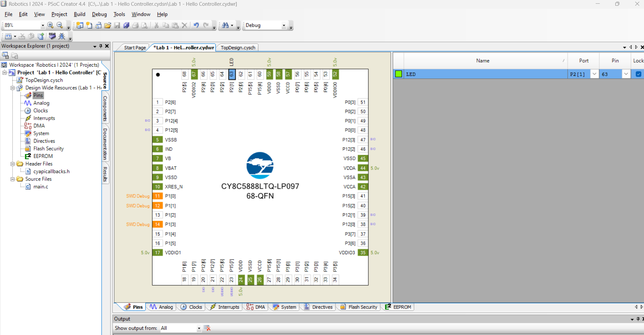This screenshot has width=644, height=335.
Task: Open the EEPROM bottom tab
Action: [398, 307]
